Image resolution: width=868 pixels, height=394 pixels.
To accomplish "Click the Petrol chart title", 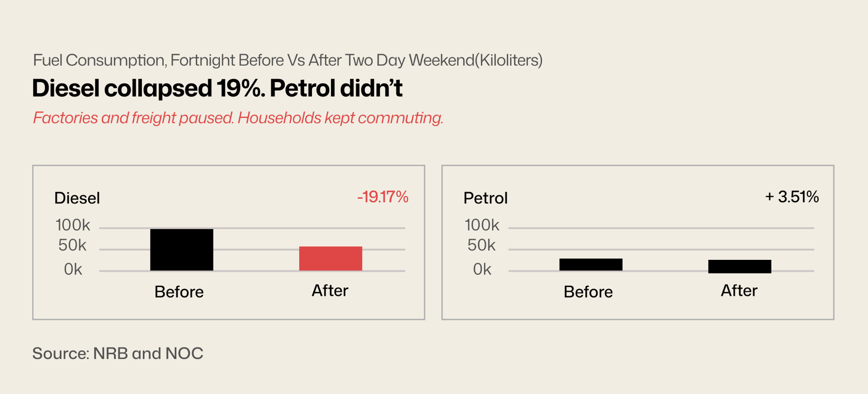I will point(486,198).
